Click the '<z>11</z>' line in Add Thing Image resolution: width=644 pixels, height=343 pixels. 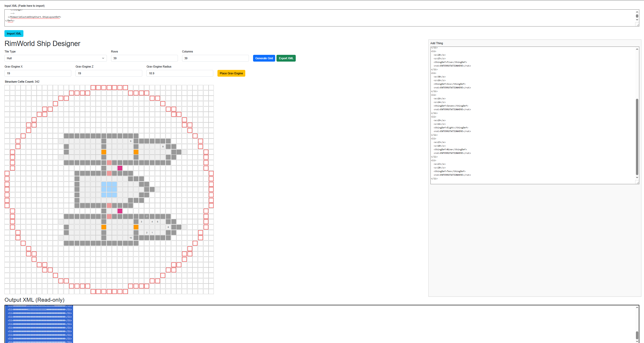(x=440, y=124)
